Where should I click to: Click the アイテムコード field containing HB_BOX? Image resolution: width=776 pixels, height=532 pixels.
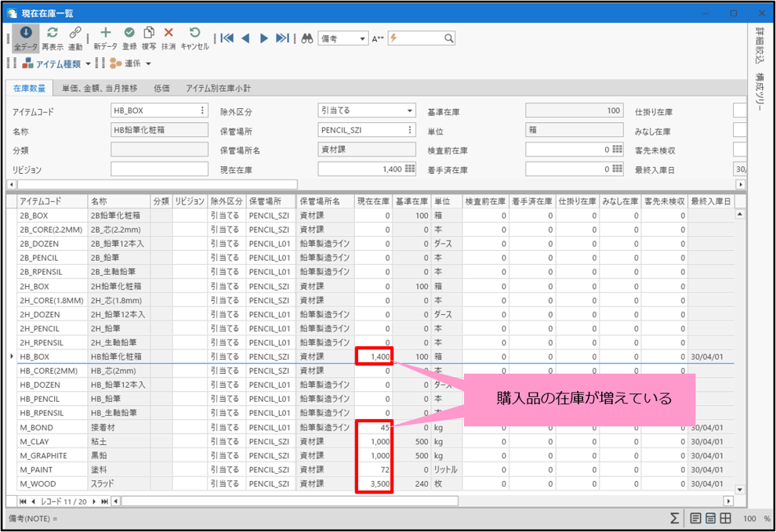click(x=154, y=110)
